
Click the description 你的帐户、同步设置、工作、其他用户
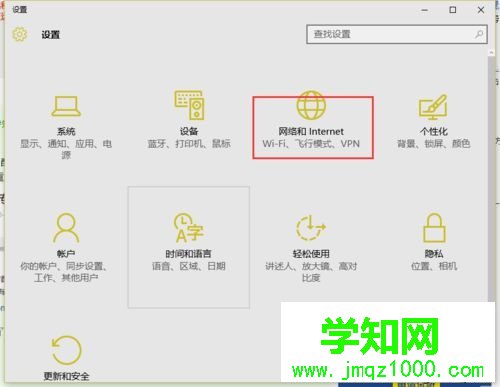click(64, 272)
